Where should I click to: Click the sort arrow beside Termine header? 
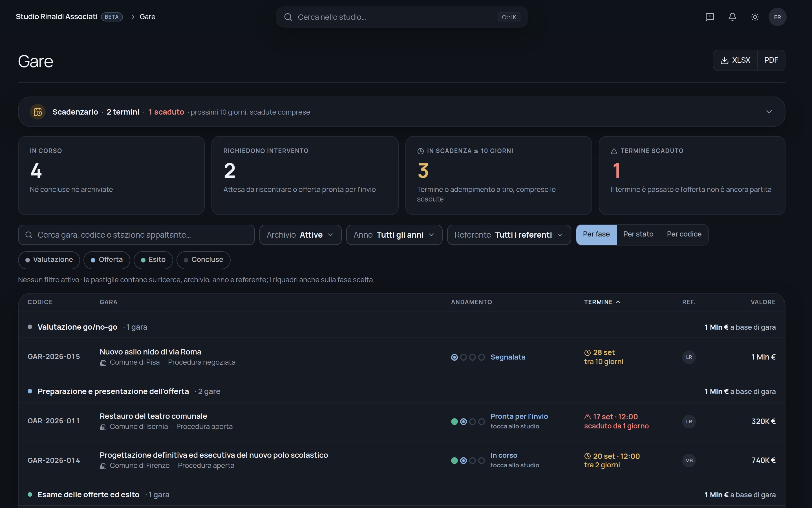[x=618, y=302]
